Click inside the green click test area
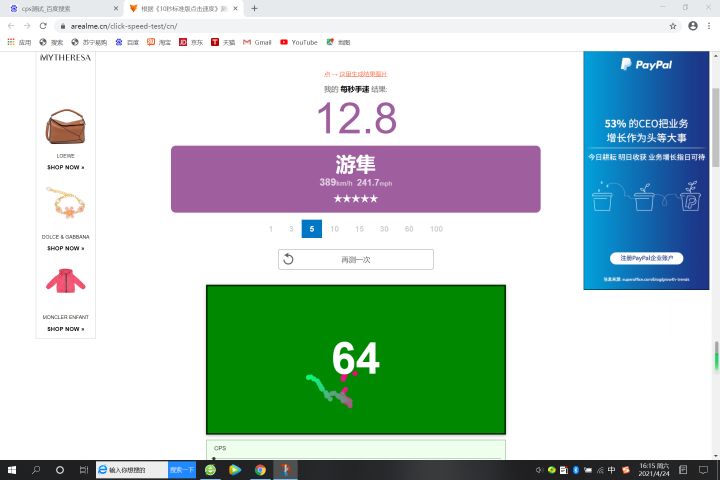Image resolution: width=720 pixels, height=480 pixels. [356, 359]
